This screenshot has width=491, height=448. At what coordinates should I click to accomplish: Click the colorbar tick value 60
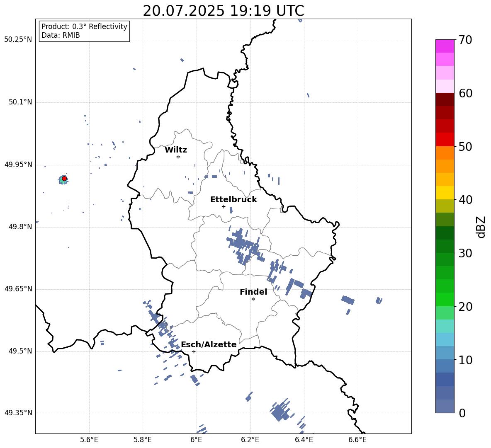pos(465,93)
